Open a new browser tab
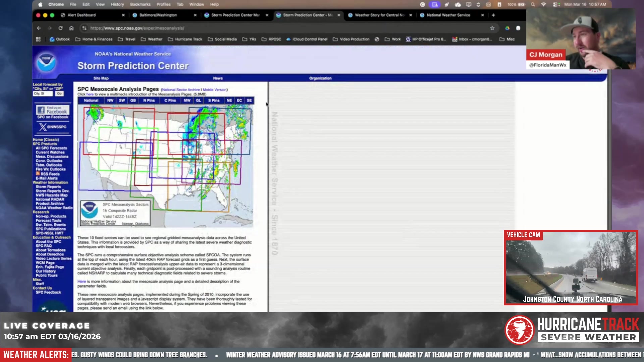 coord(493,15)
